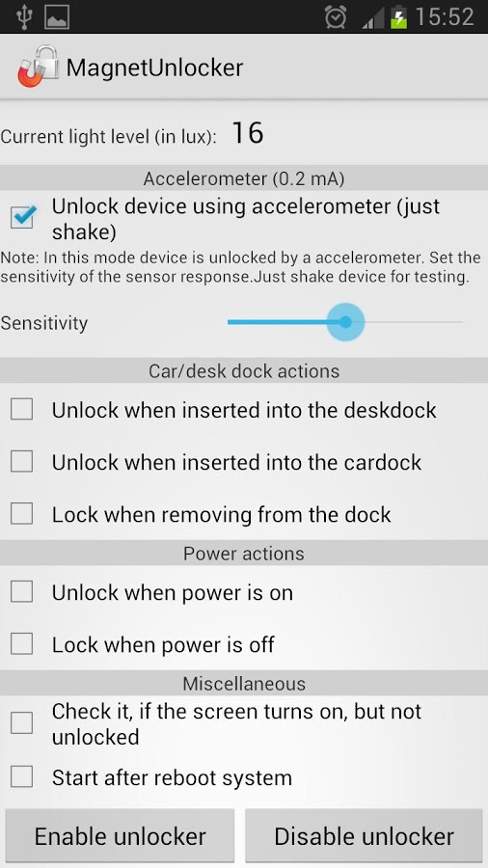Image resolution: width=488 pixels, height=868 pixels.
Task: Check the screen turns on but not unlocked option
Action: coord(21,723)
